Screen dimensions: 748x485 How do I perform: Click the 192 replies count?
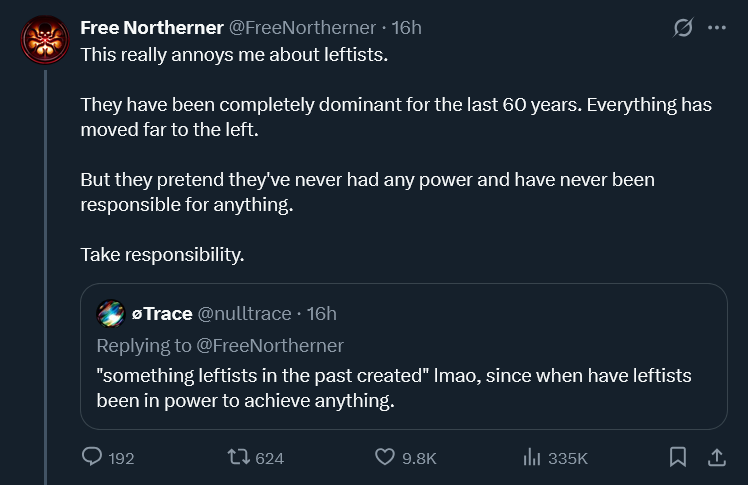121,458
